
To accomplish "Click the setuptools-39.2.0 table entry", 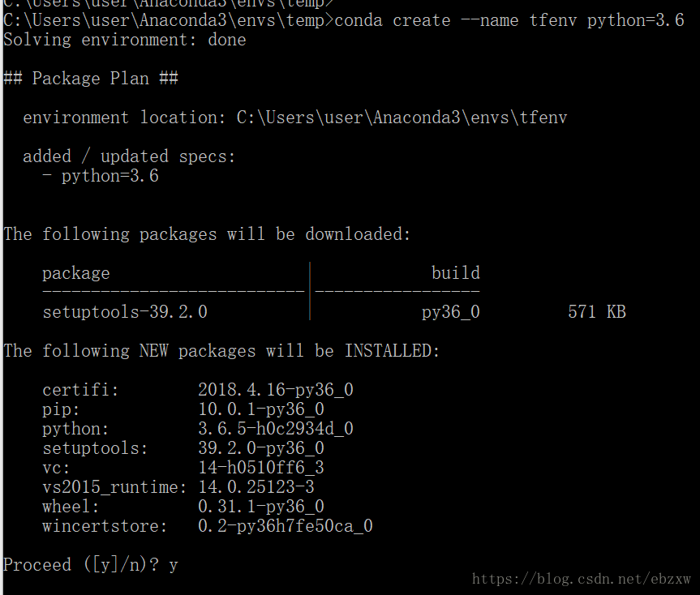I will (125, 312).
